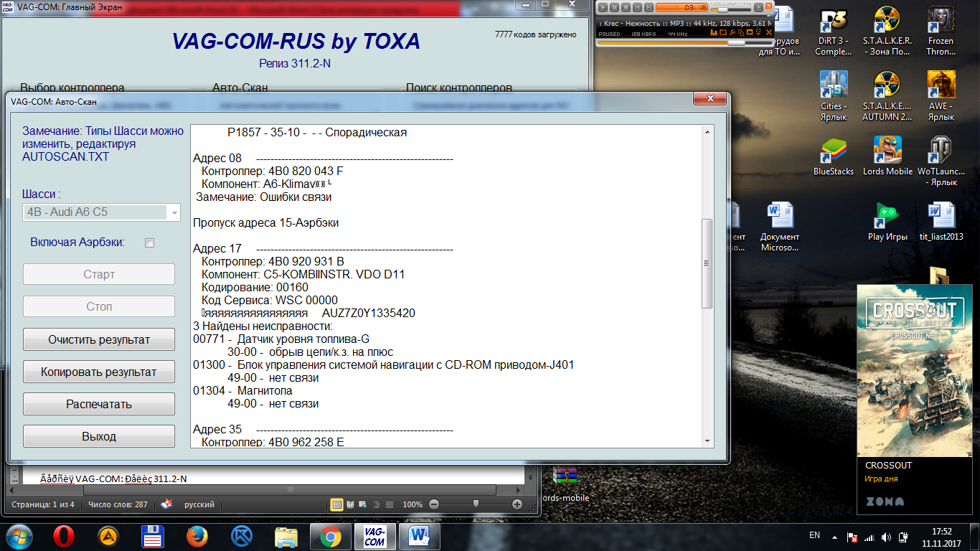The image size is (980, 551).
Task: Enable the 'Включая Аэрбэки' checkbox
Action: [150, 243]
